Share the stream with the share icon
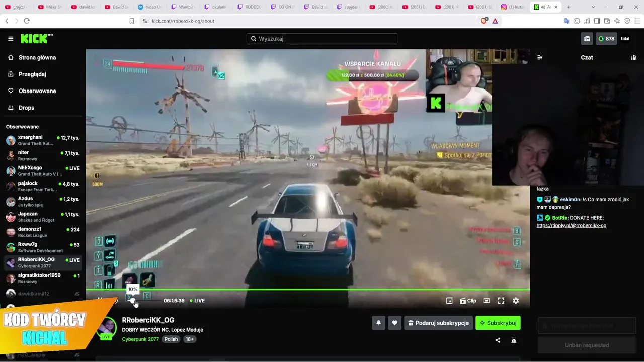 498,340
